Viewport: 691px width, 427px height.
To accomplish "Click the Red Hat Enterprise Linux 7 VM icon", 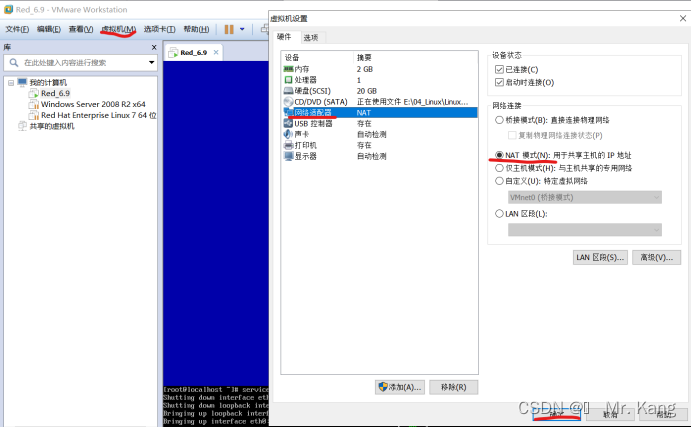I will (x=33, y=115).
